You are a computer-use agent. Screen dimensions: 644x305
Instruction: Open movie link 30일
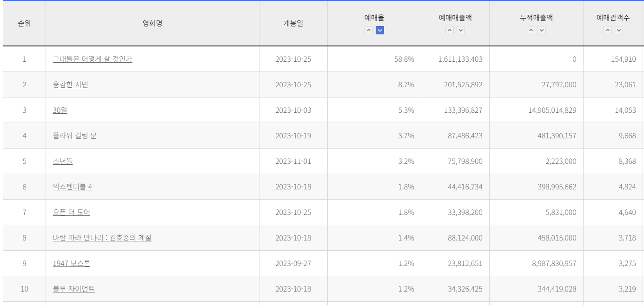(x=60, y=110)
